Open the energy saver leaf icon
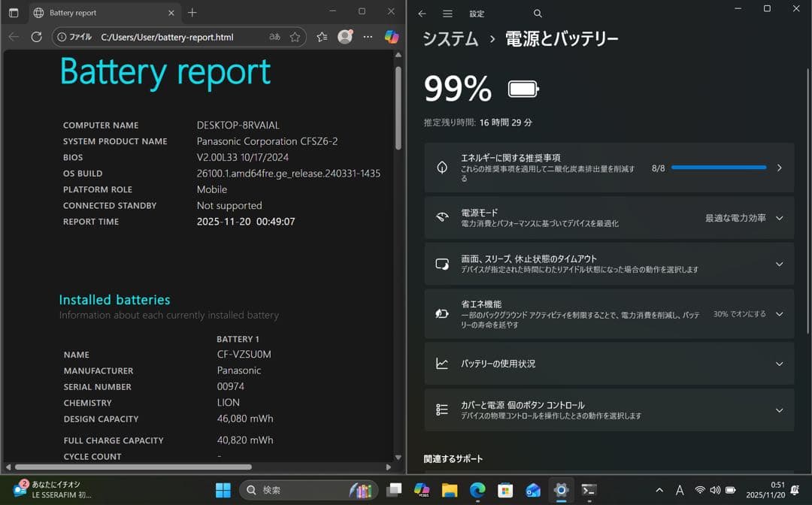812x505 pixels. click(443, 314)
